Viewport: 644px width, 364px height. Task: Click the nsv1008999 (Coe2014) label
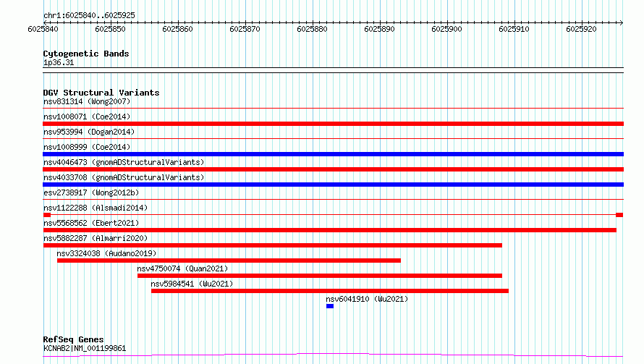pos(87,147)
